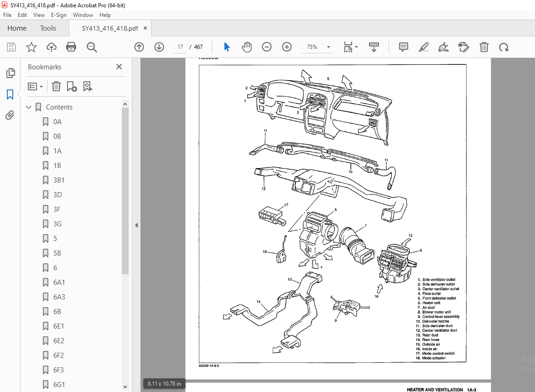Screen dimensions: 535x392
Task: Select the Contents bookmark
Action: tap(59, 107)
